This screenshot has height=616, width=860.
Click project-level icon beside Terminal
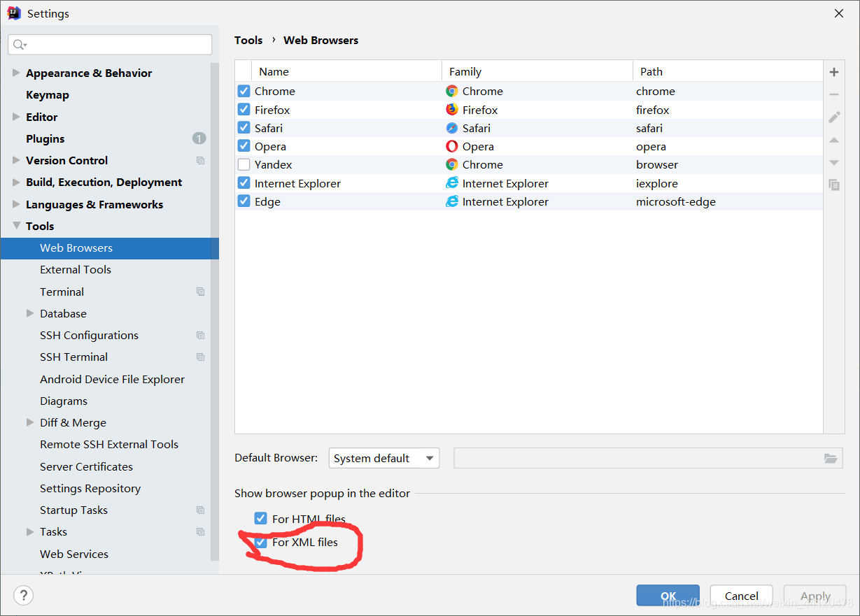tap(201, 292)
